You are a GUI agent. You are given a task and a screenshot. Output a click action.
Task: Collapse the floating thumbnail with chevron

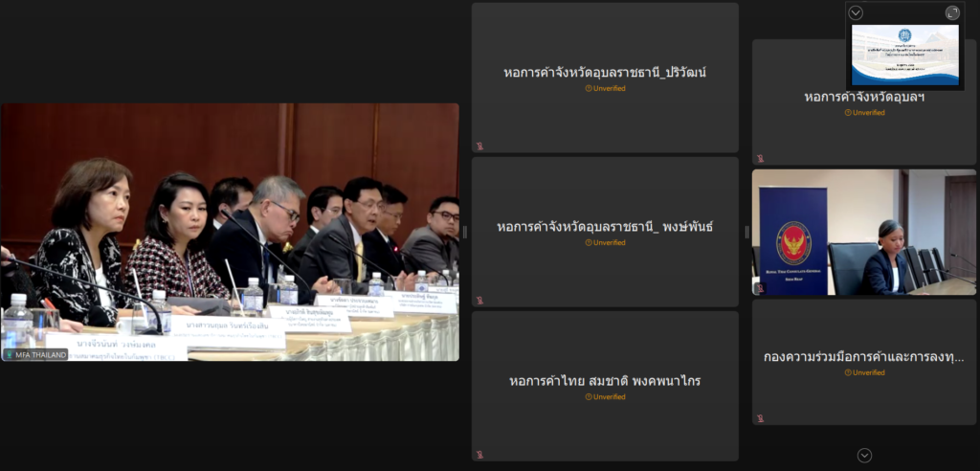[856, 12]
